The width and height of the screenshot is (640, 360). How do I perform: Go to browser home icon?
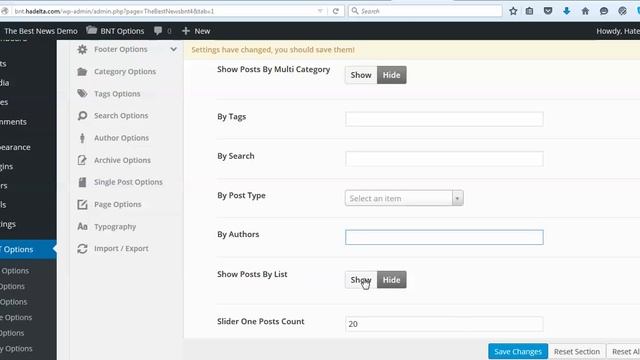[x=585, y=11]
